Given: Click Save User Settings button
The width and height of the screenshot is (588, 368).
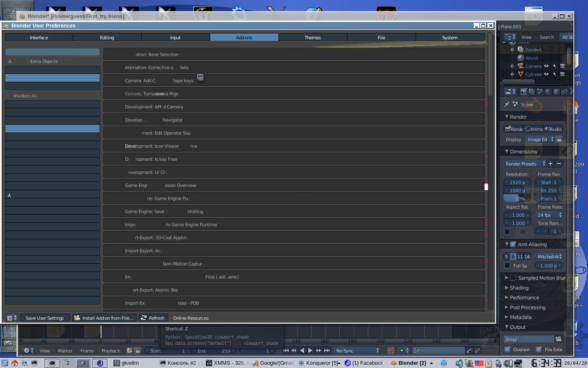Looking at the screenshot, I should (45, 318).
